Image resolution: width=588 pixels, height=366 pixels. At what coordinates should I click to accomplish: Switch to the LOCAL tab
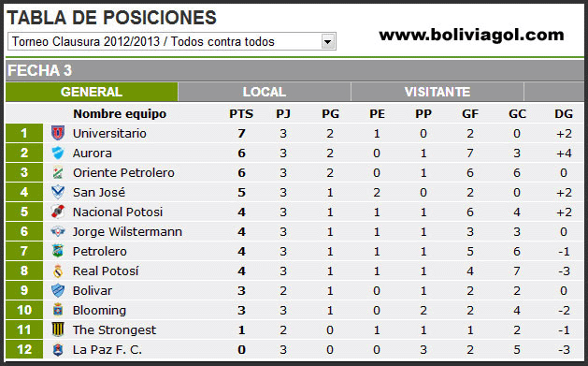(x=264, y=92)
